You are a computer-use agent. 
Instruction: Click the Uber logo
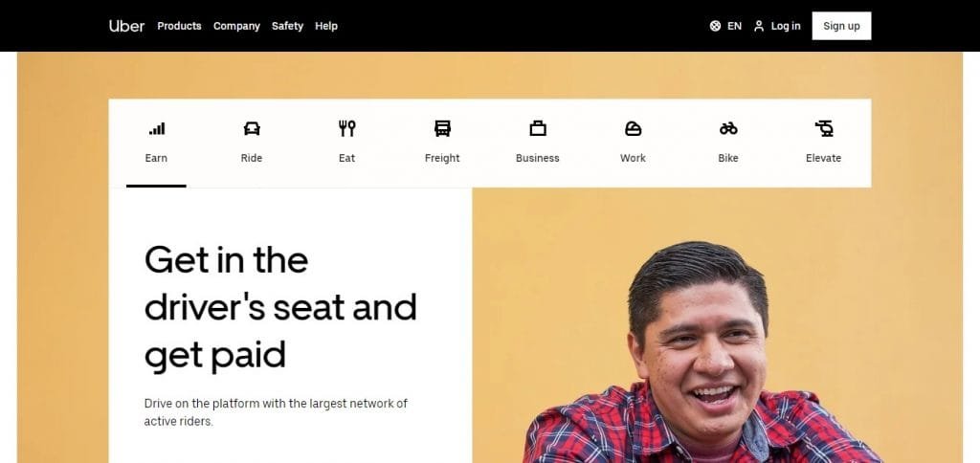point(126,26)
